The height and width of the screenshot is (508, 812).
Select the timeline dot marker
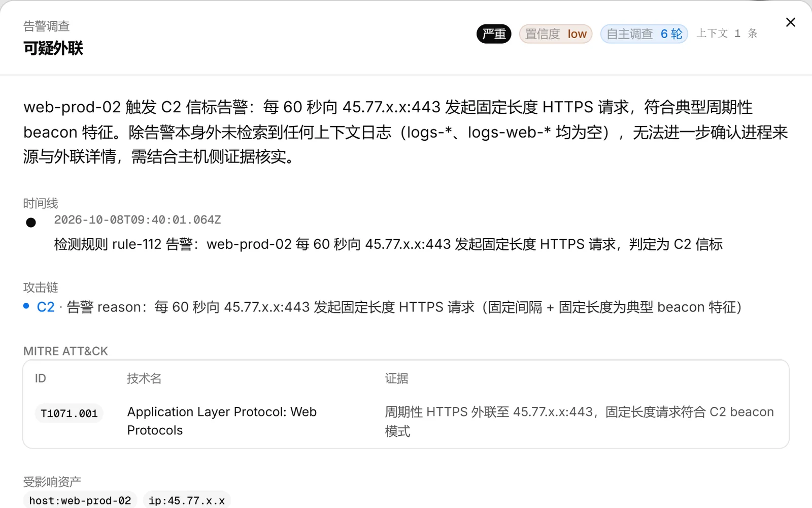[x=31, y=223]
